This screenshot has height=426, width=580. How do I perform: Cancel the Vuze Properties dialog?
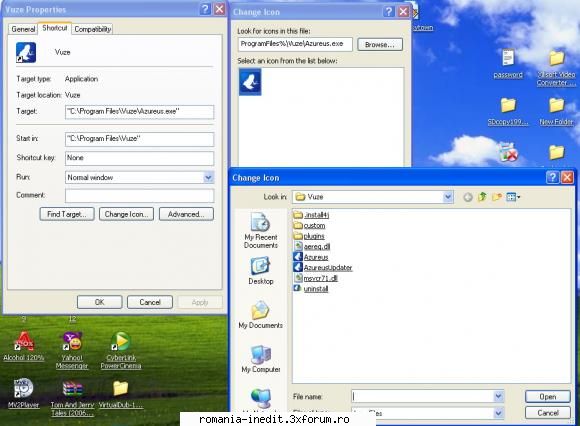click(x=150, y=302)
